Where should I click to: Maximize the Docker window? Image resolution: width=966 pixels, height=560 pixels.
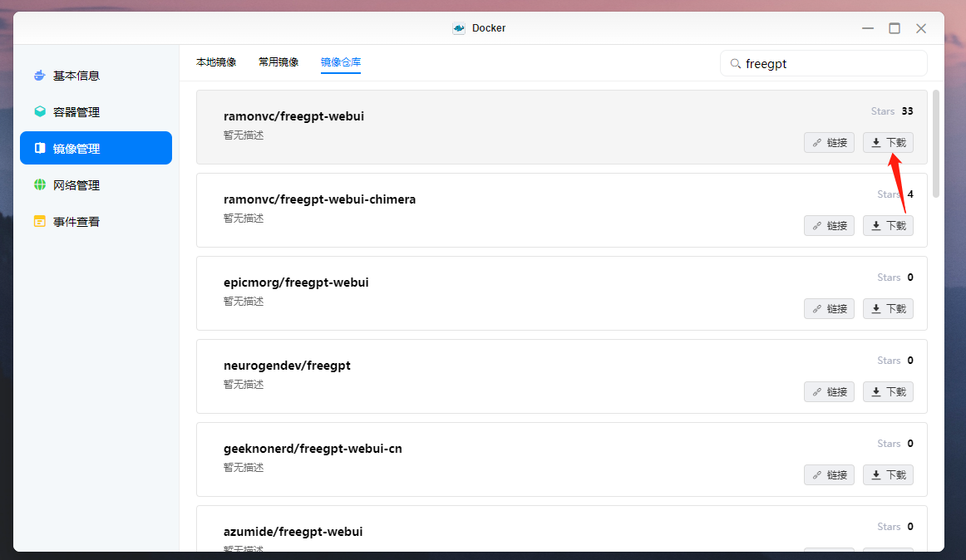(x=895, y=28)
